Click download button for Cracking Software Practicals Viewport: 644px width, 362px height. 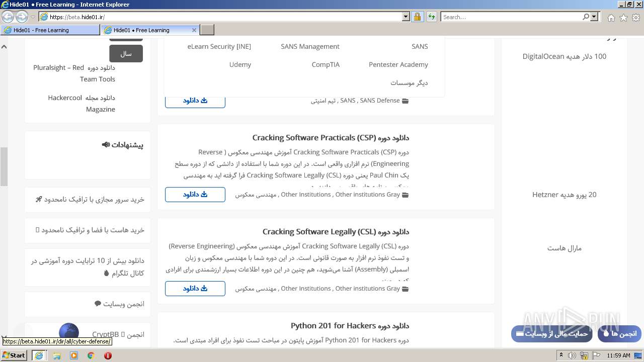(195, 195)
